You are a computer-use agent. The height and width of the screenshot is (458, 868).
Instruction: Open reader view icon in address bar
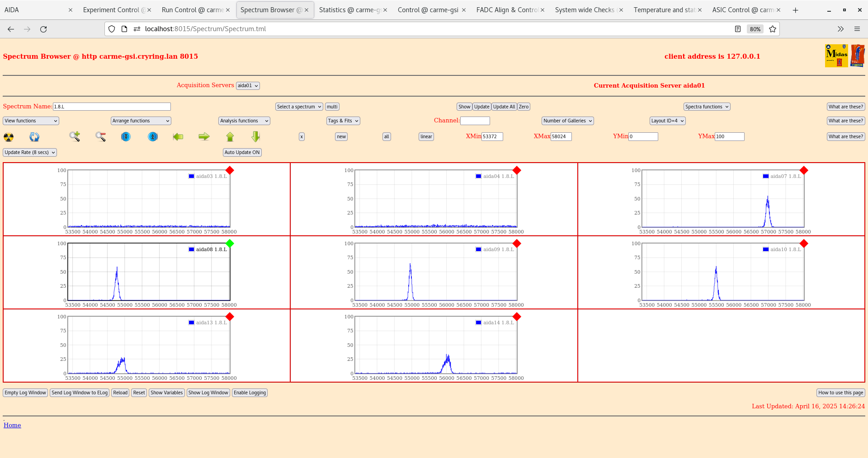coord(738,29)
